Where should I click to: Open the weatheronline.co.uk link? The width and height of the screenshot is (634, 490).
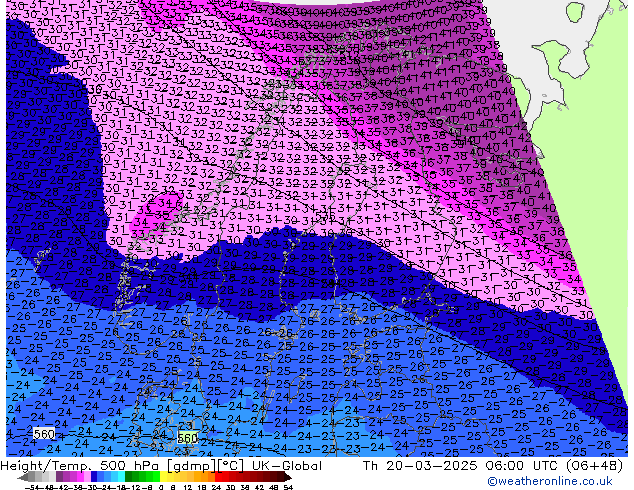(x=549, y=481)
